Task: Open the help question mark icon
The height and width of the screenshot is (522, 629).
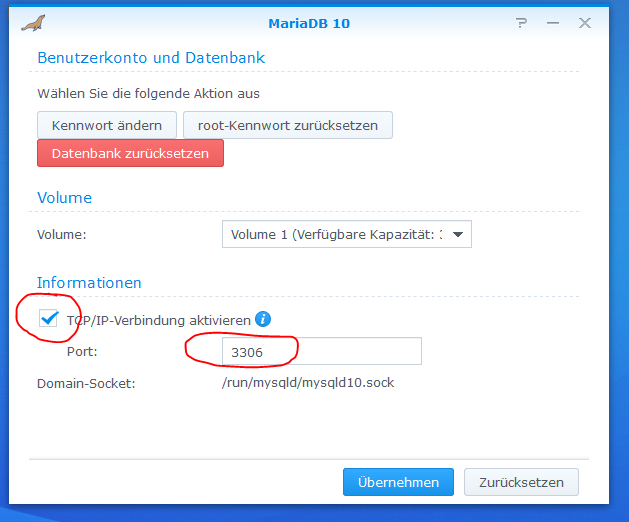Action: coord(521,23)
